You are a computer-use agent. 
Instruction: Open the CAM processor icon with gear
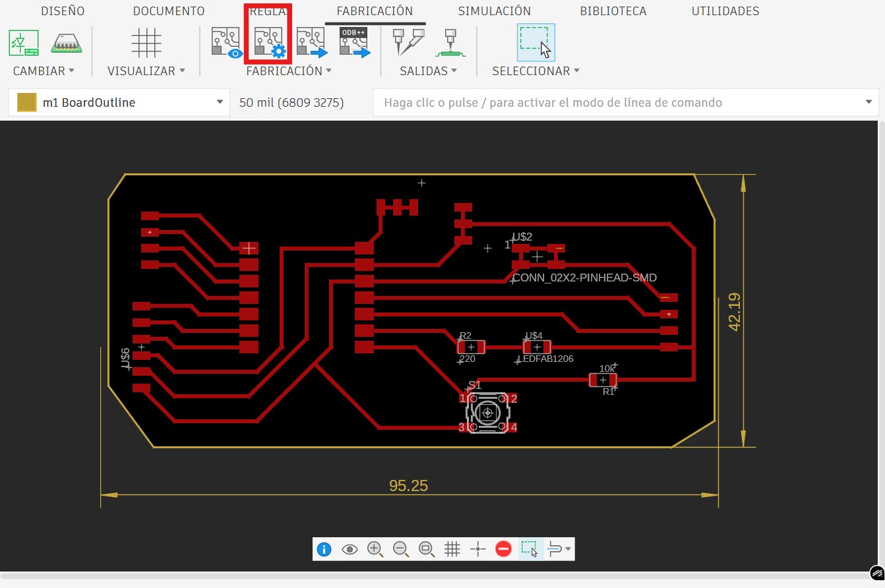point(268,42)
